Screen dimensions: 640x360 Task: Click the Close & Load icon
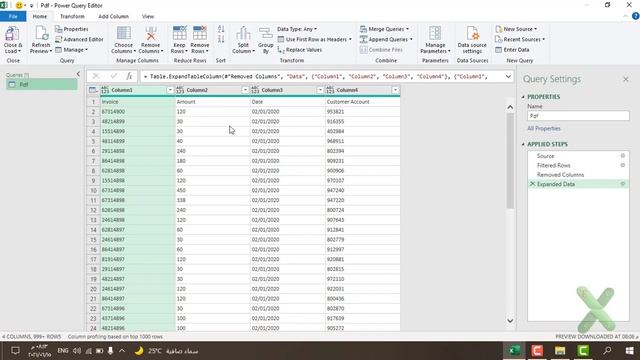coord(12,33)
